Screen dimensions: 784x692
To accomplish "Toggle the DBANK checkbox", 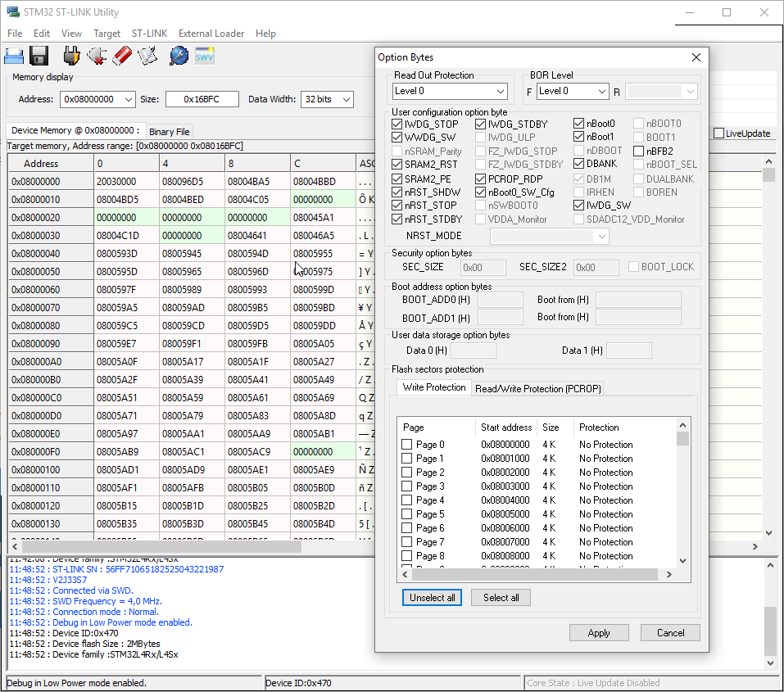I will pyautogui.click(x=579, y=164).
